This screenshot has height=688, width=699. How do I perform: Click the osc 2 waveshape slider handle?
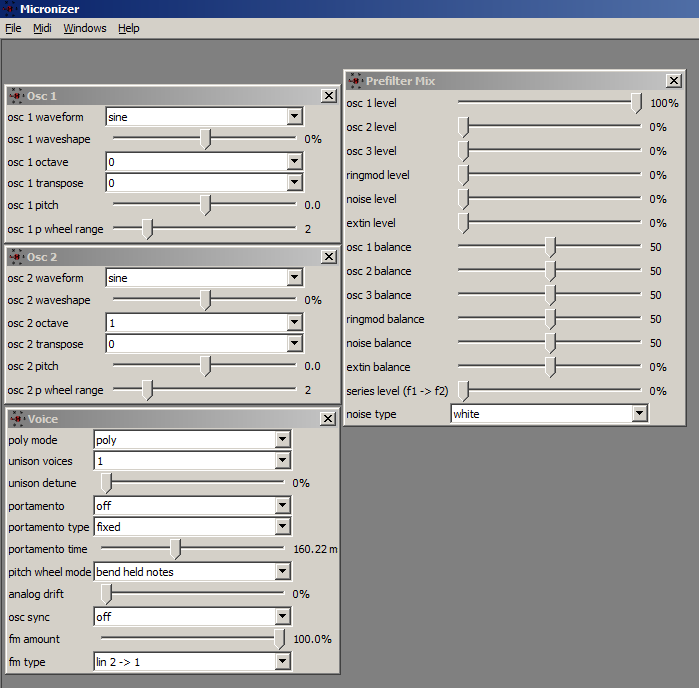click(x=205, y=300)
